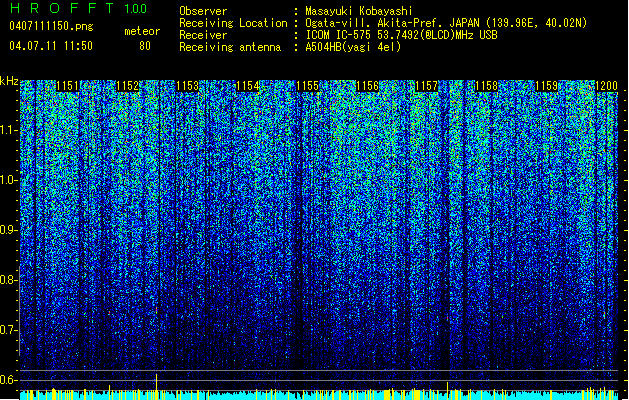Select observer name Masayuki Kobayashi
Image resolution: width=629 pixels, height=400 pixels.
[358, 11]
